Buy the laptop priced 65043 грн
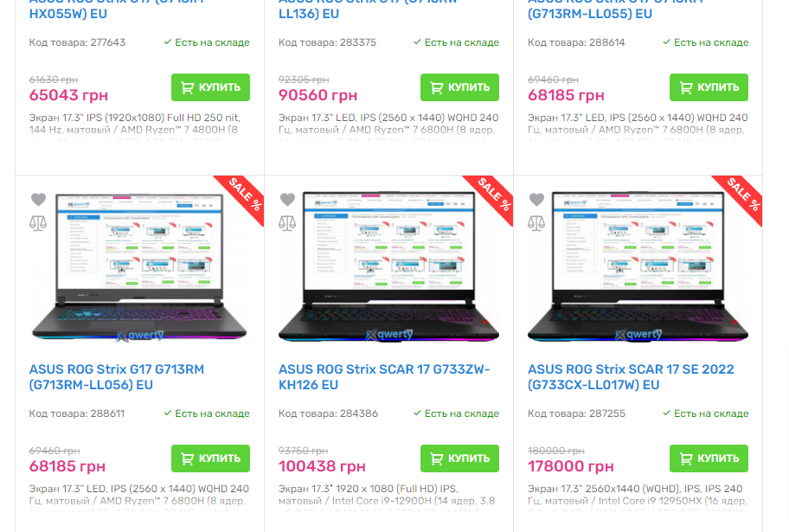Viewport: 789px width, 532px height. pyautogui.click(x=210, y=87)
